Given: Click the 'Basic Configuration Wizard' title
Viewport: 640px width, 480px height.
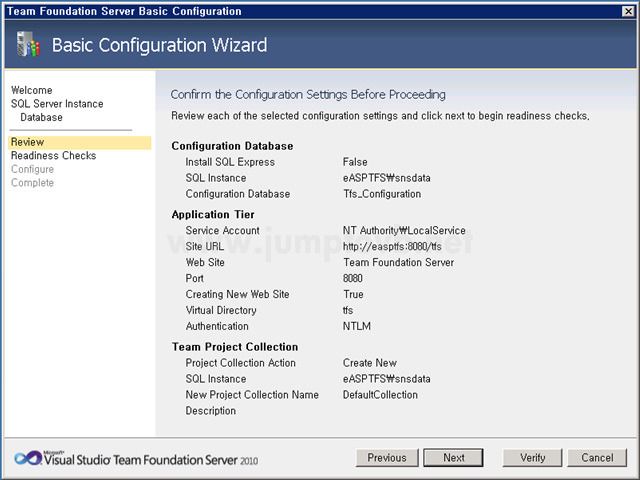Looking at the screenshot, I should [159, 45].
